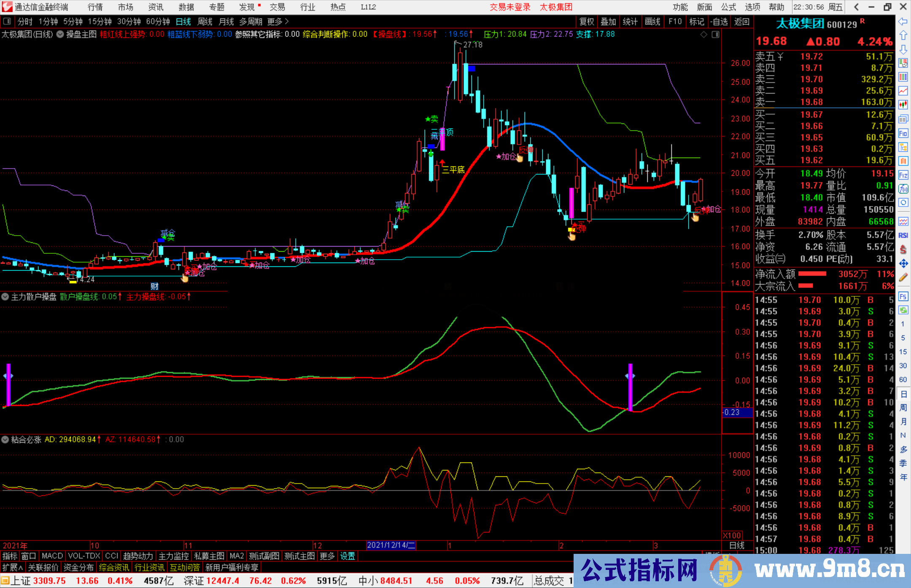The height and width of the screenshot is (588, 911).
Task: Expand the 更多 periods dropdown in the top toolbar
Action: click(x=278, y=21)
